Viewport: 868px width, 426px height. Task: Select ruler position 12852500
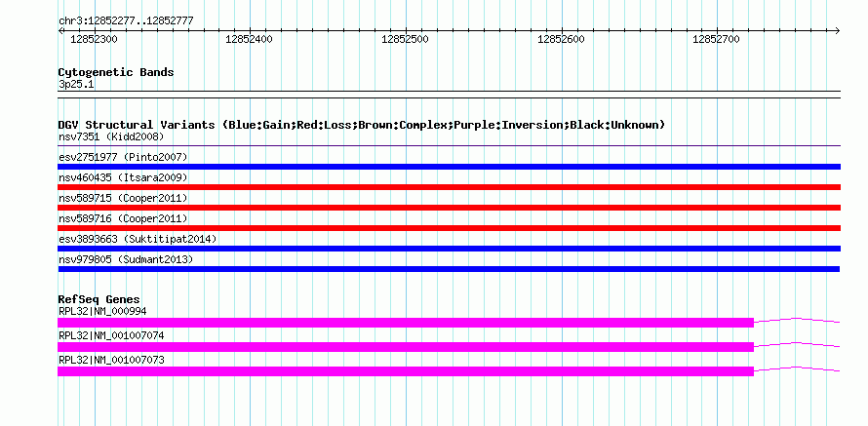pyautogui.click(x=405, y=40)
